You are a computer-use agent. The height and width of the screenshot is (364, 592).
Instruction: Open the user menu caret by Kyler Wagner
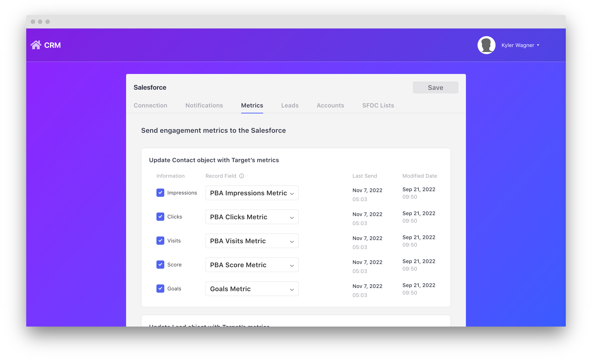tap(538, 45)
